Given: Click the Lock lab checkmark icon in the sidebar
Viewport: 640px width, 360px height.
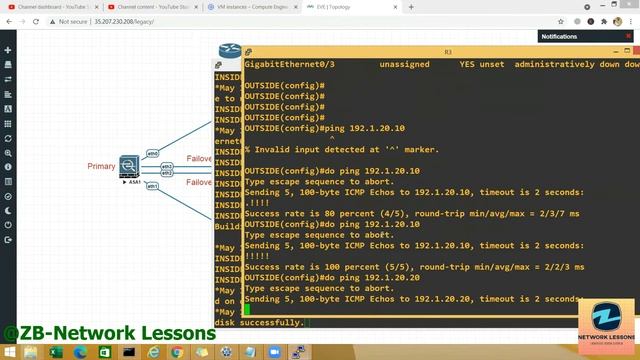Looking at the screenshot, I should point(8,196).
